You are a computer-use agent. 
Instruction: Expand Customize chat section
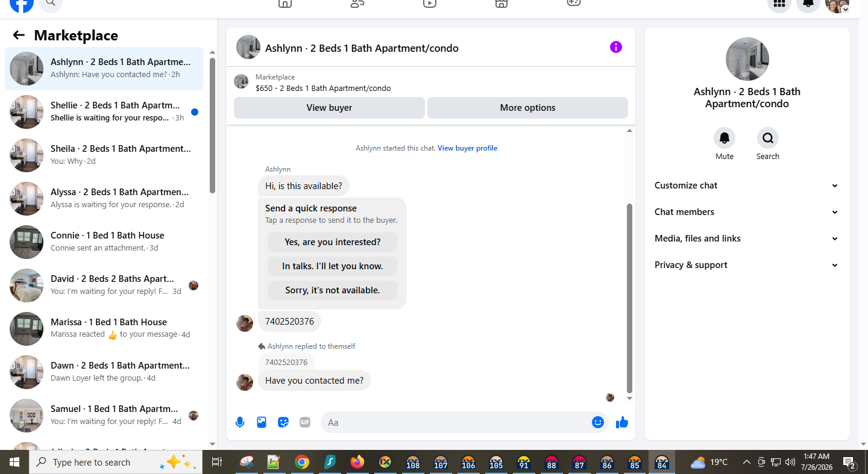pos(747,186)
